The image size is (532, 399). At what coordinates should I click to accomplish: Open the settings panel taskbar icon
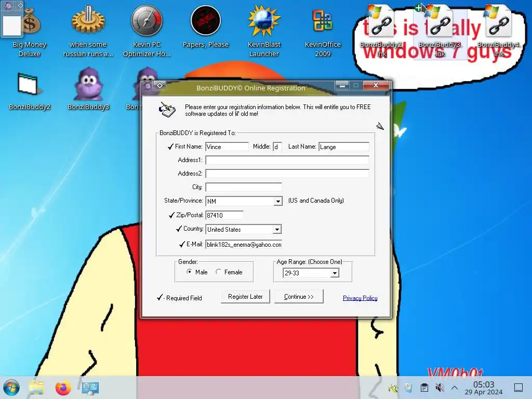click(90, 388)
